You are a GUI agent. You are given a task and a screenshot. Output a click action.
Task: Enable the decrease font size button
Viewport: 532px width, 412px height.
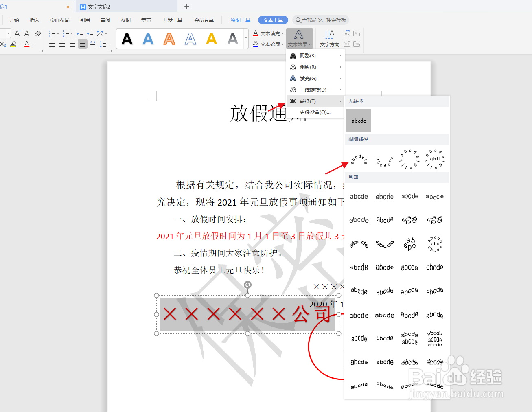tap(27, 33)
